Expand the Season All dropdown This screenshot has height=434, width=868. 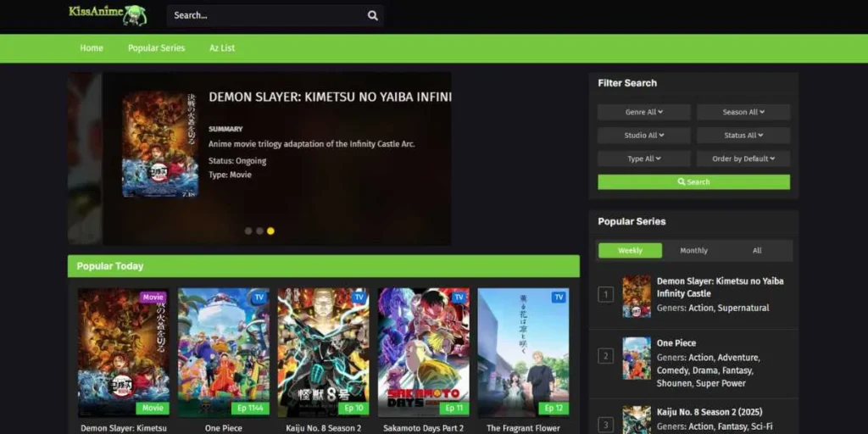(x=743, y=112)
